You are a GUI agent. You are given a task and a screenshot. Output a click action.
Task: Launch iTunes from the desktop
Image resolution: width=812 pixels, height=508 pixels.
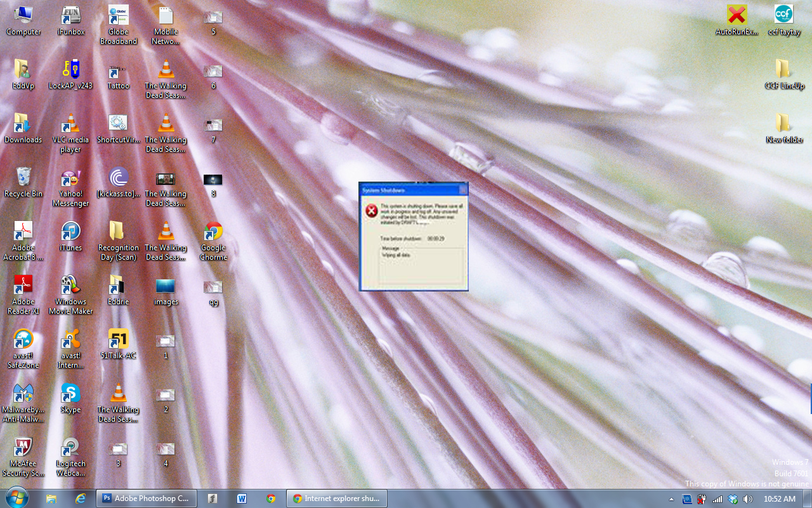point(70,236)
